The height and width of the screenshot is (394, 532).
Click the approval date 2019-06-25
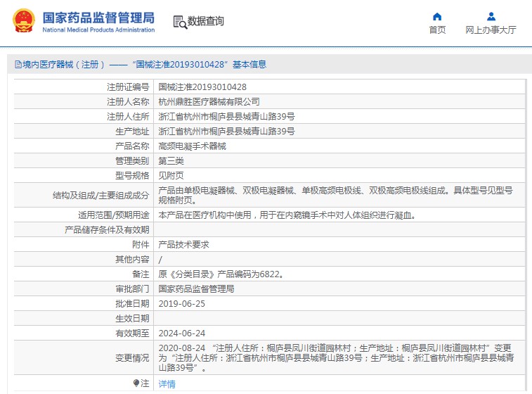(x=182, y=304)
